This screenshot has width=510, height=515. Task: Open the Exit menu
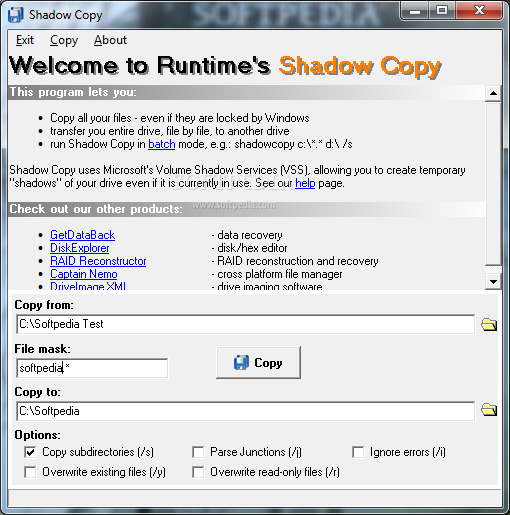25,40
